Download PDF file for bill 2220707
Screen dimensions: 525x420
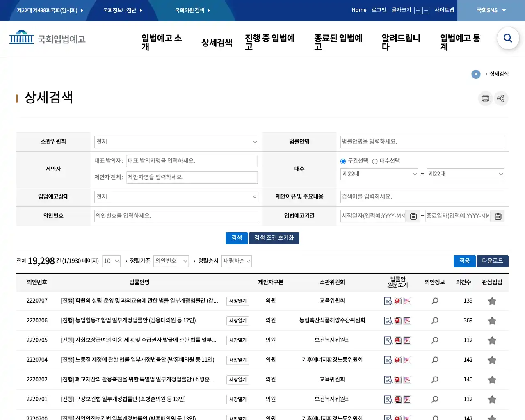click(407, 301)
